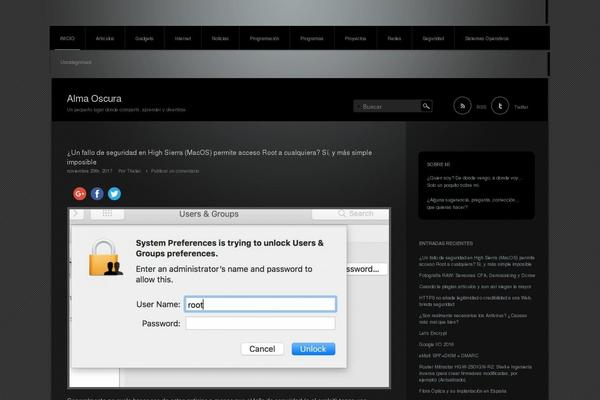The width and height of the screenshot is (600, 400).
Task: Click the forward arrow in Users & Groups toolbar
Action: pyautogui.click(x=76, y=213)
